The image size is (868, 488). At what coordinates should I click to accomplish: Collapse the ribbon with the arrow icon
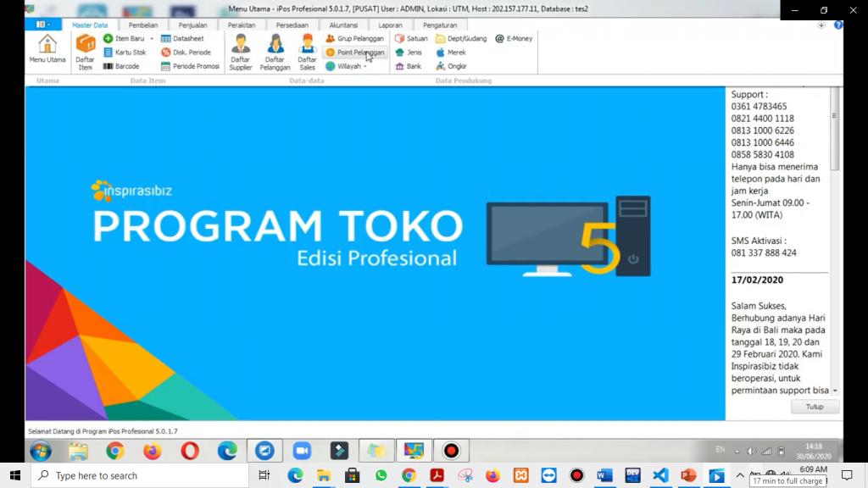point(821,25)
